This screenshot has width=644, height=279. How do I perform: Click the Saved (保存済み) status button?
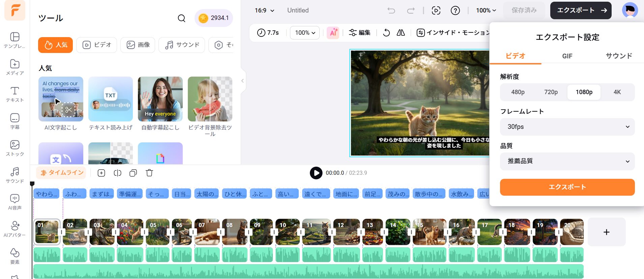[524, 10]
